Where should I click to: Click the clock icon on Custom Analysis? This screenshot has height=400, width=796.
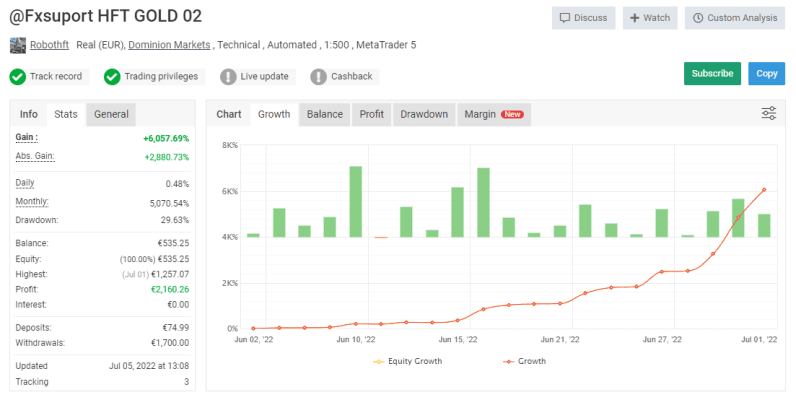tap(698, 18)
